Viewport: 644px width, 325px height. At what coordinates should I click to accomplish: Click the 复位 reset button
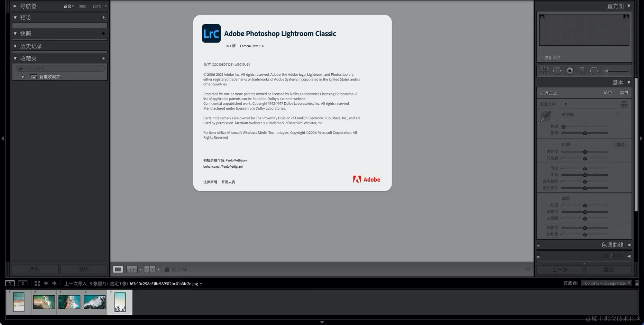point(608,270)
